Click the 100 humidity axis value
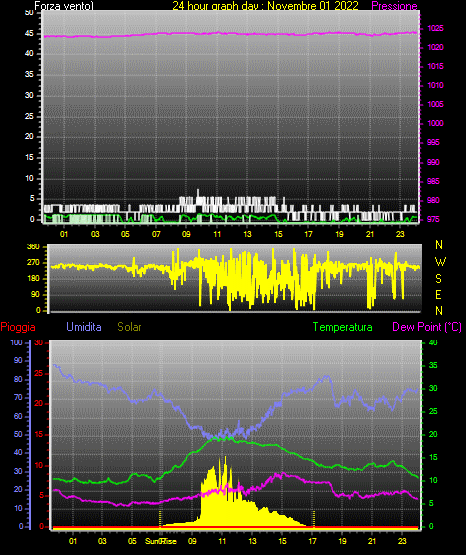The width and height of the screenshot is (466, 555). pyautogui.click(x=16, y=342)
